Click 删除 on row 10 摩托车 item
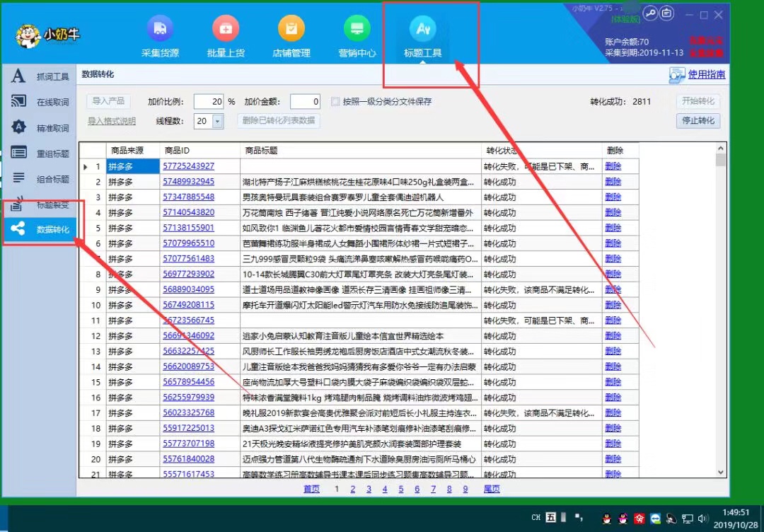 pos(613,305)
